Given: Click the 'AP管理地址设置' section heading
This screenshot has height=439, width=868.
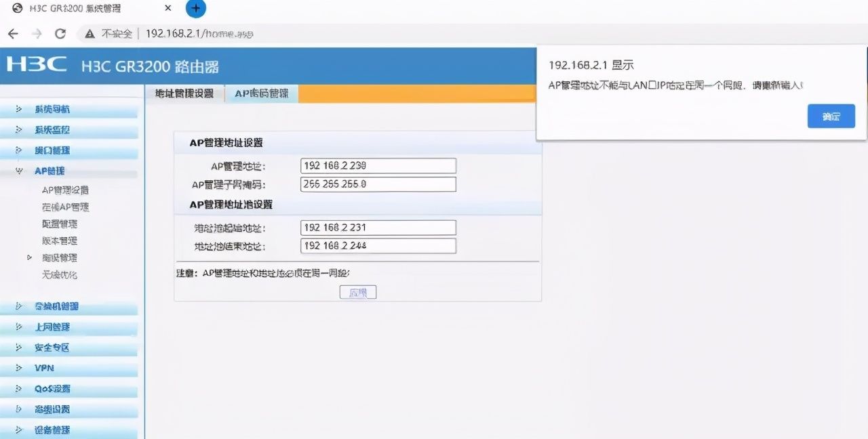Looking at the screenshot, I should pos(226,143).
